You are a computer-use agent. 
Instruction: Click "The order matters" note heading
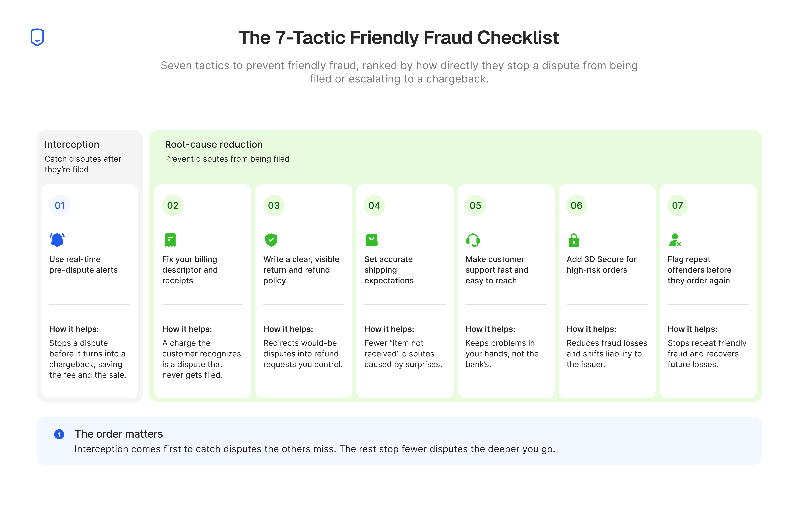pos(119,434)
